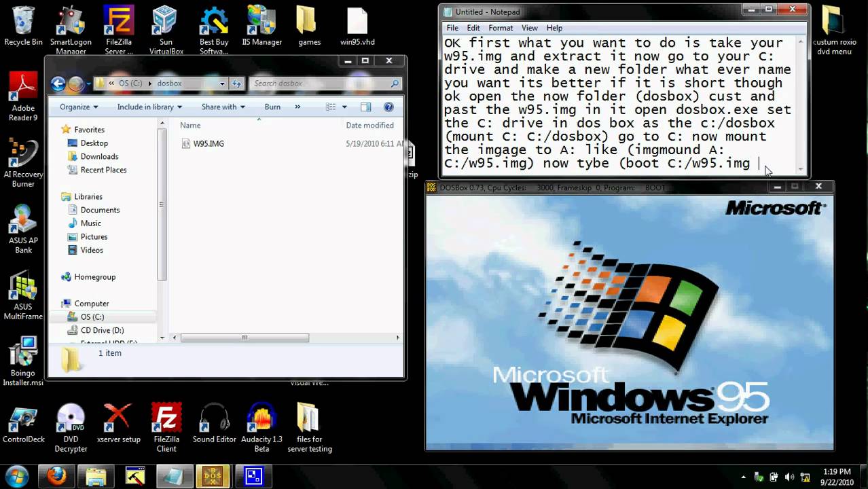
Task: Select Downloads under Favorites
Action: click(99, 156)
